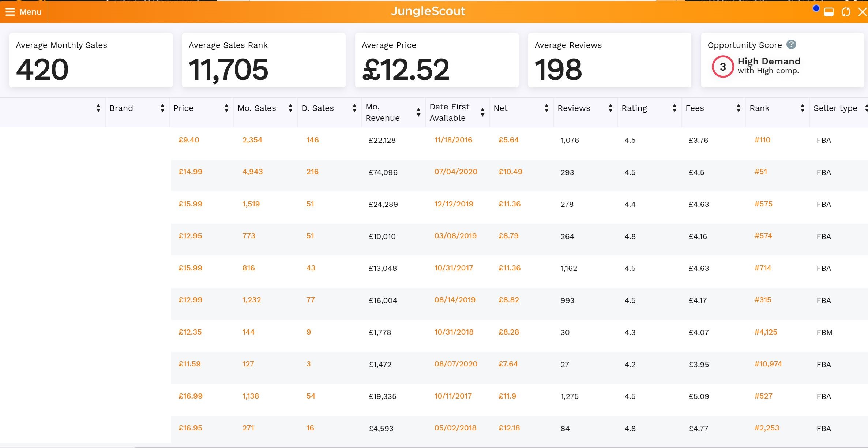Sort by Rating column arrows

click(675, 108)
